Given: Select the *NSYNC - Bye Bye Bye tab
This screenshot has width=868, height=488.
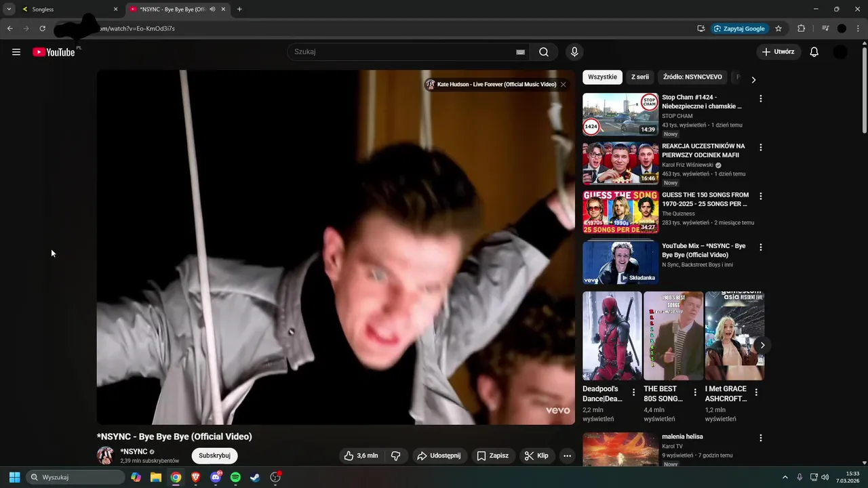Looking at the screenshot, I should 178,9.
